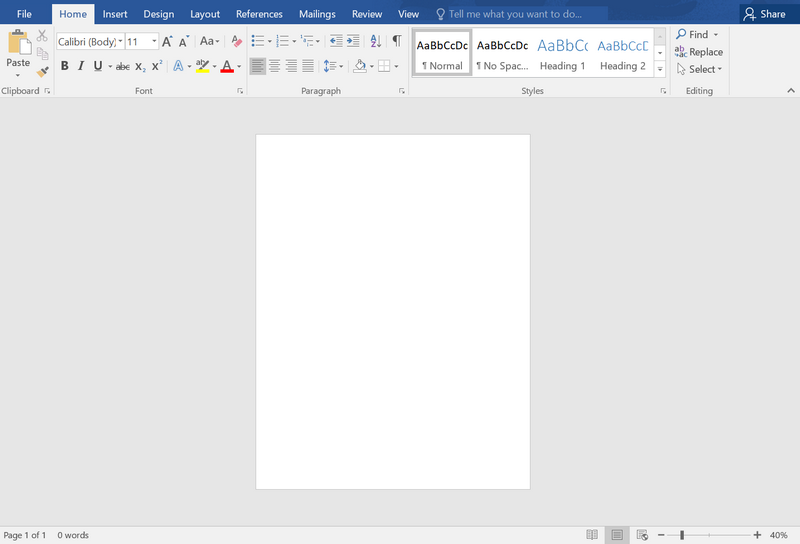
Task: Open the Paste options dropdown arrow
Action: pyautogui.click(x=18, y=75)
